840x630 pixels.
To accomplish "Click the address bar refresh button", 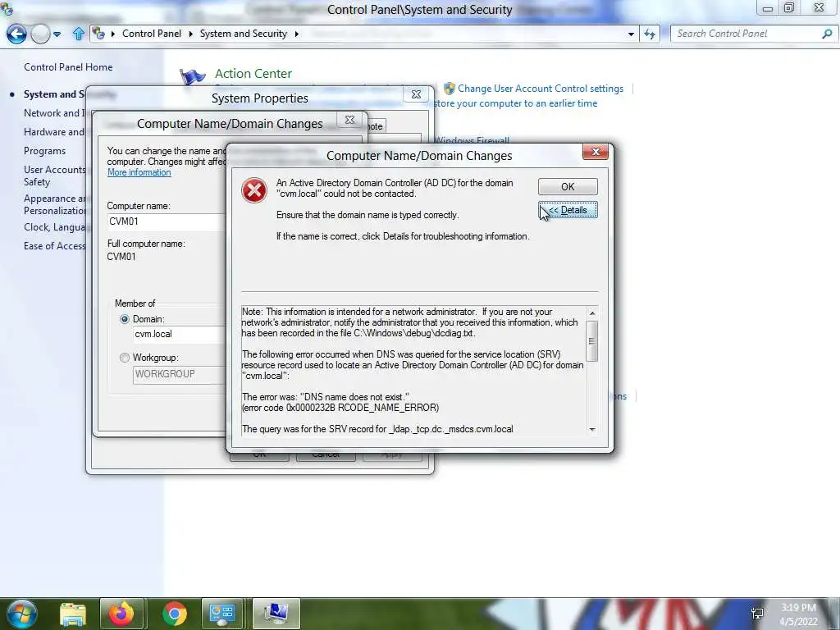I will point(650,34).
